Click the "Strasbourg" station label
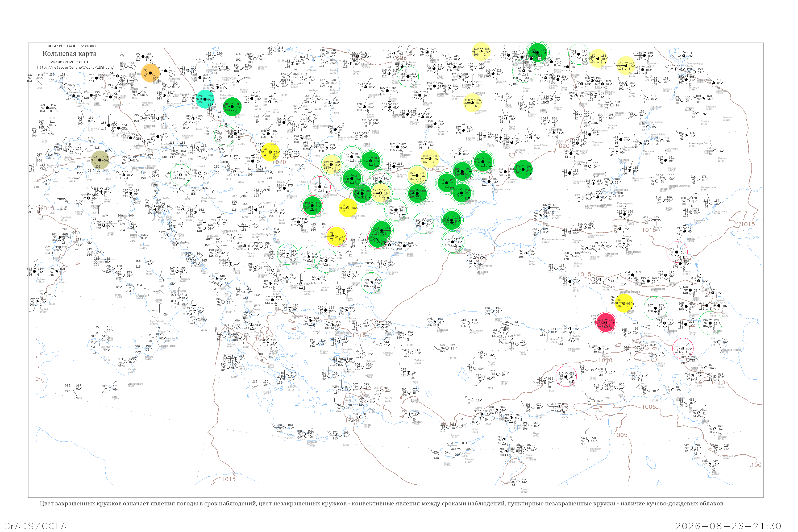Image resolution: width=798 pixels, height=532 pixels. [93, 128]
